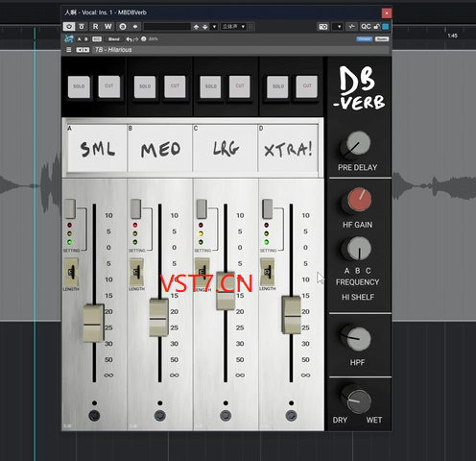Click the SML scribble strip label
The image size is (476, 461).
(x=97, y=149)
